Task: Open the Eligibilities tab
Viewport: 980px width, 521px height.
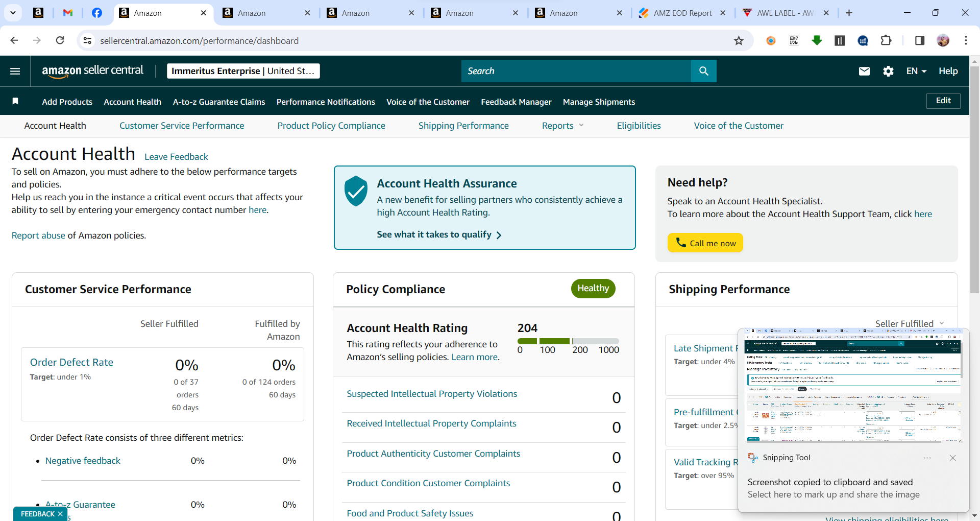Action: [x=639, y=126]
